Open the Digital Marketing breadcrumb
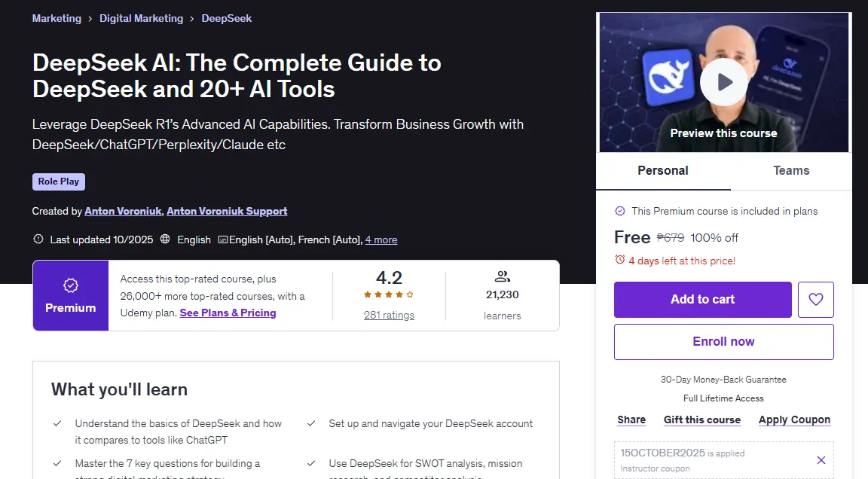Screen dimensions: 868x479 click(x=141, y=18)
